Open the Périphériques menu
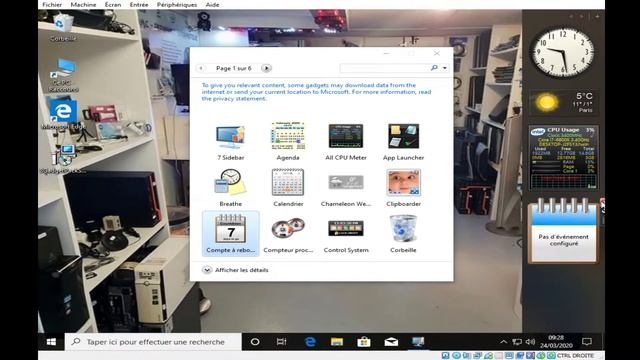Screen dimensions: 640x360 [177, 4]
